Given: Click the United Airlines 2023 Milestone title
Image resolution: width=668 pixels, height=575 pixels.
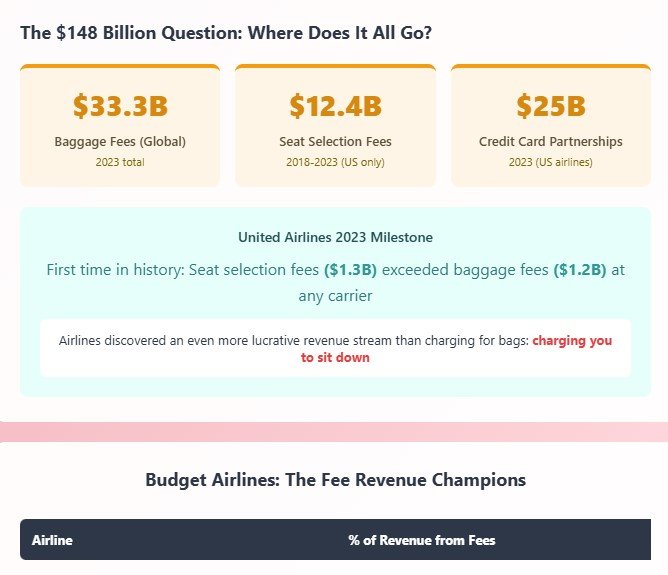Looking at the screenshot, I should click(x=335, y=237).
